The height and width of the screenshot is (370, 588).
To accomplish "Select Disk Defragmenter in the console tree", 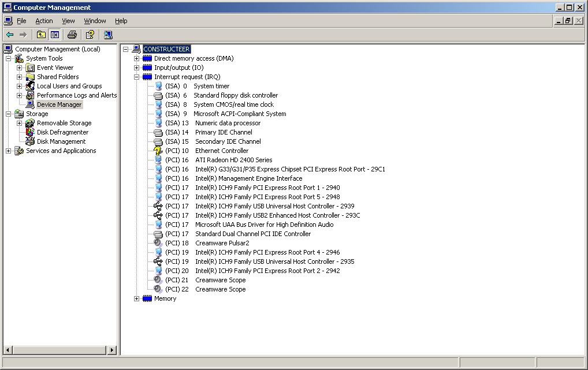I will pyautogui.click(x=62, y=132).
